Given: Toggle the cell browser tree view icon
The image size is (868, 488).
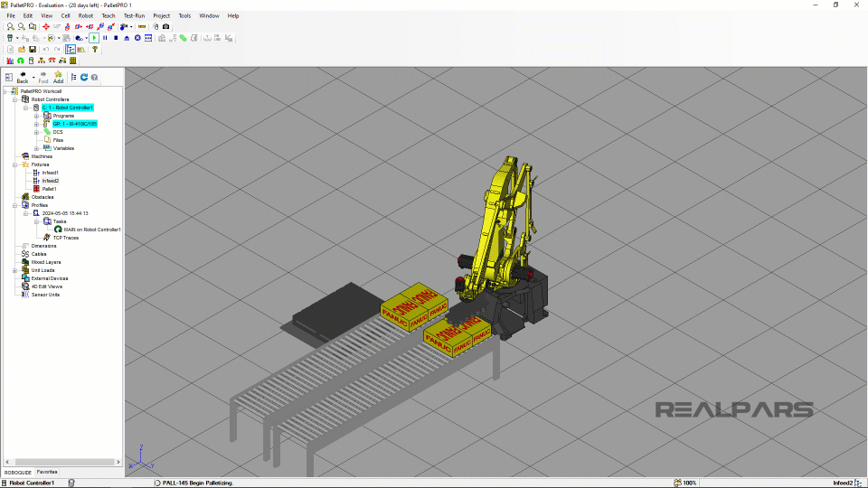Looking at the screenshot, I should click(x=71, y=49).
